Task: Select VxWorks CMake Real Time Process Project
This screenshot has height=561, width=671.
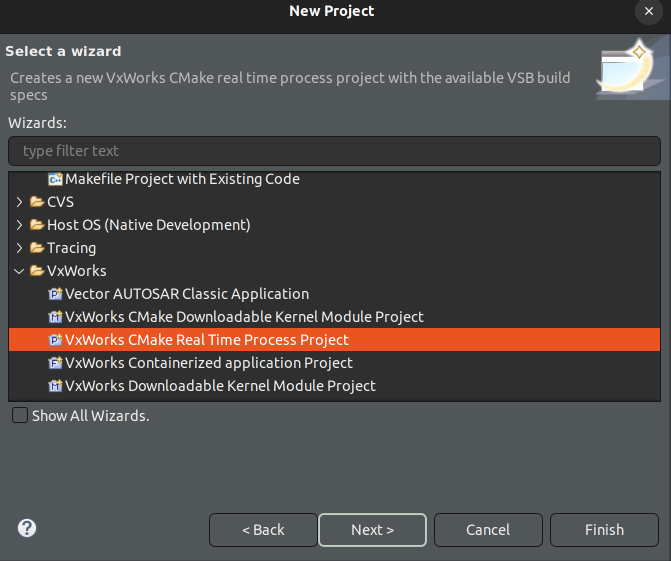Action: 206,341
